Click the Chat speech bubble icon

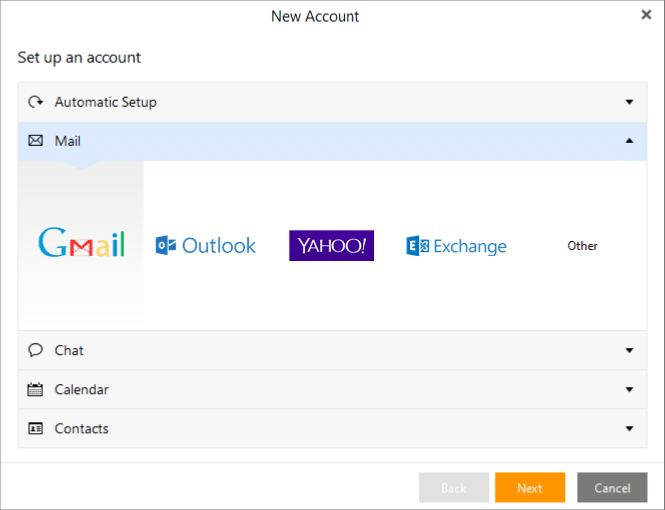coord(35,350)
